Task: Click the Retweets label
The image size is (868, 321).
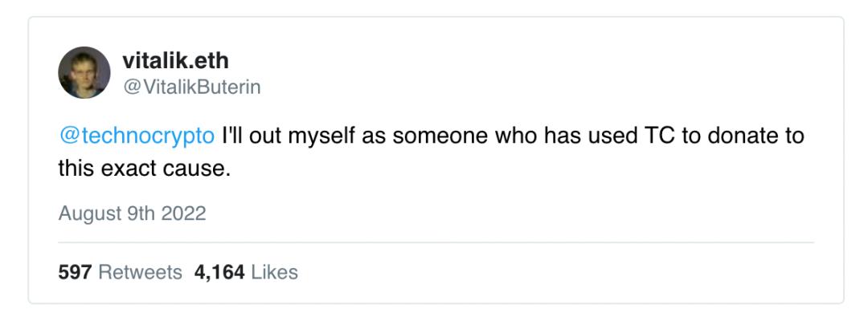Action: point(139,272)
